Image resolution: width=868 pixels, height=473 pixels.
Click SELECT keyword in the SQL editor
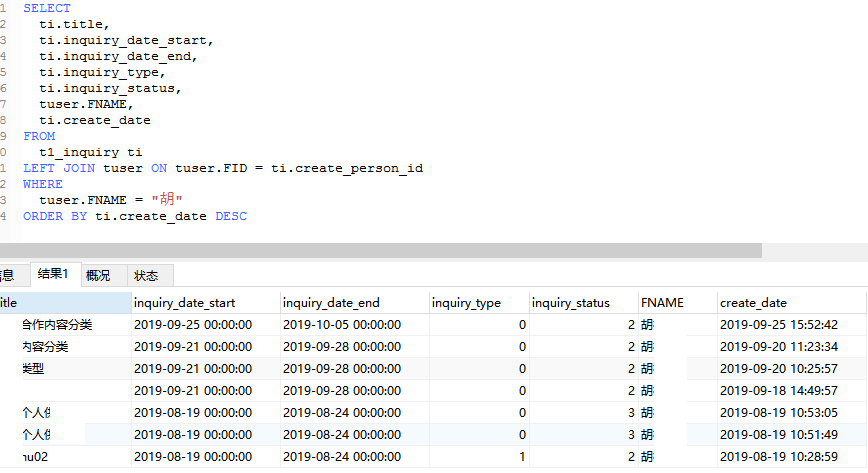[x=47, y=8]
